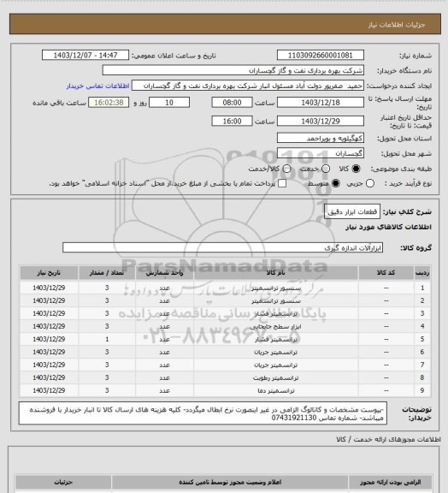Choose the متوسط purchase type option
The width and height of the screenshot is (448, 493).
[336, 183]
